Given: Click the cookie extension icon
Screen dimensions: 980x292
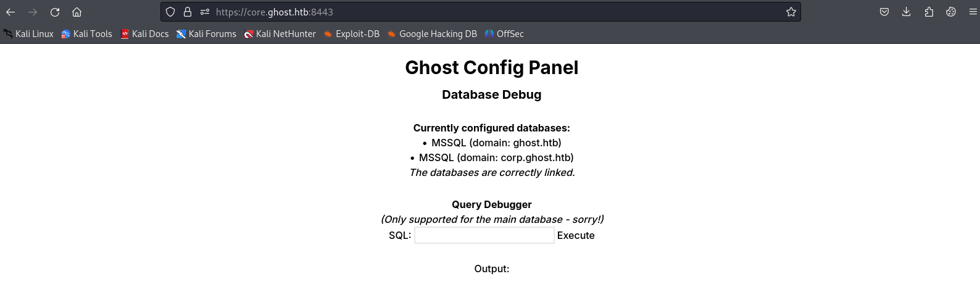Looking at the screenshot, I should pyautogui.click(x=951, y=12).
